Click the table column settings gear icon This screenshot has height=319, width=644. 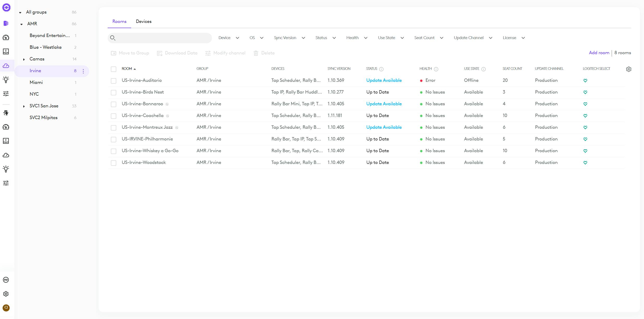tap(629, 69)
